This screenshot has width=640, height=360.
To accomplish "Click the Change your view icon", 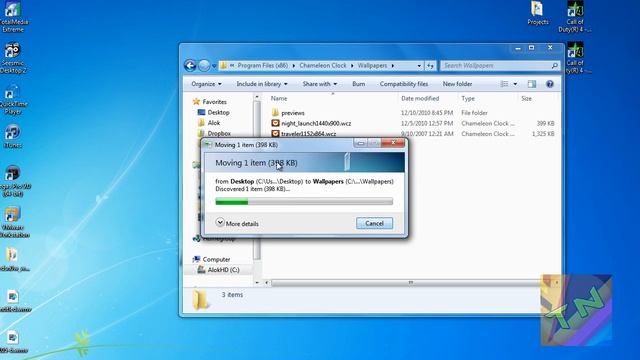I will (x=504, y=84).
